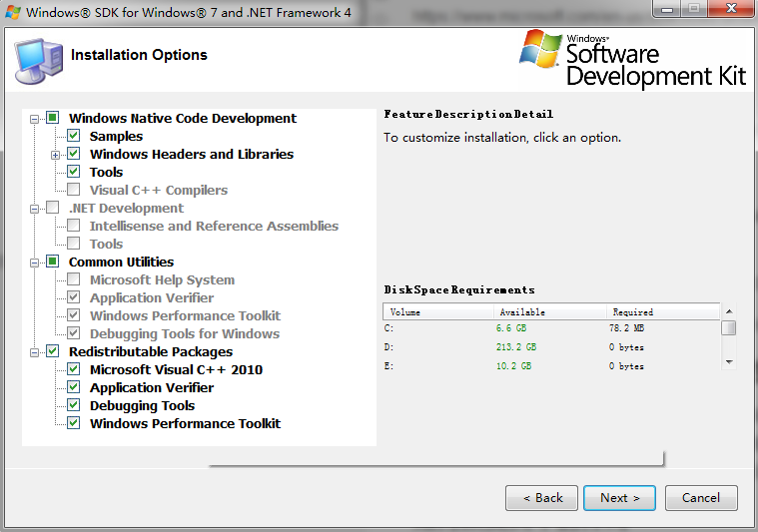Check Tools checkbox under .NET Development
The height and width of the screenshot is (532, 758).
(x=74, y=244)
